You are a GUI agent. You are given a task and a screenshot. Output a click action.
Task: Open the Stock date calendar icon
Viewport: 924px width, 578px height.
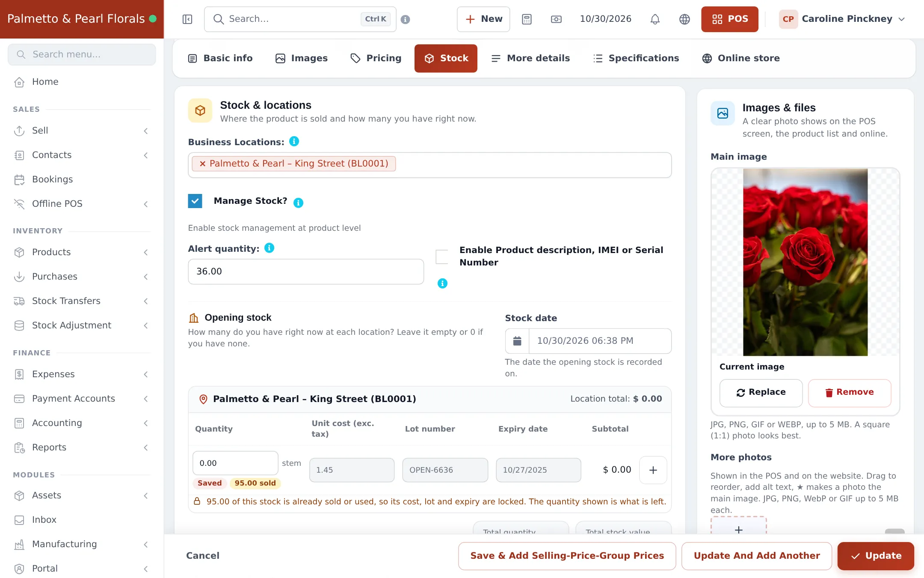tap(517, 341)
